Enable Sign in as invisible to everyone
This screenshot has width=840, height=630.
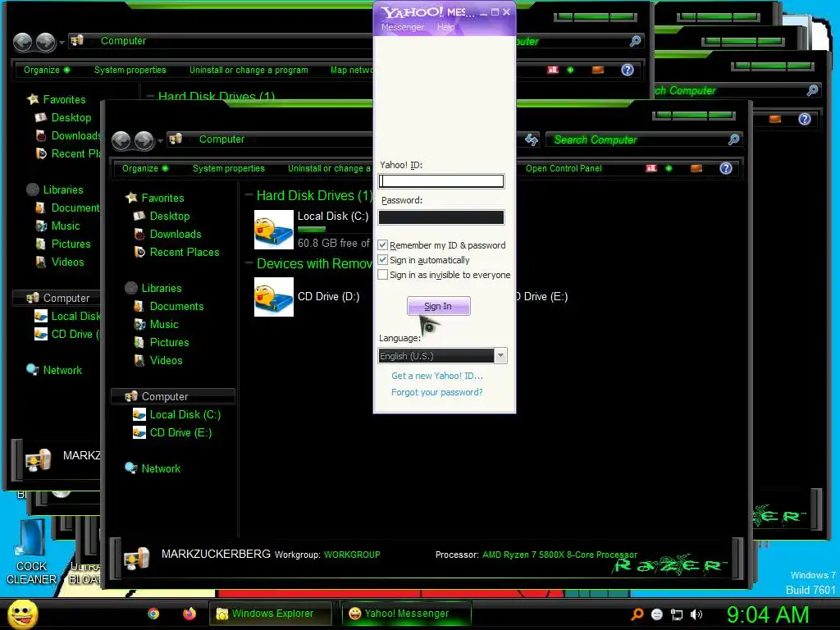tap(382, 275)
